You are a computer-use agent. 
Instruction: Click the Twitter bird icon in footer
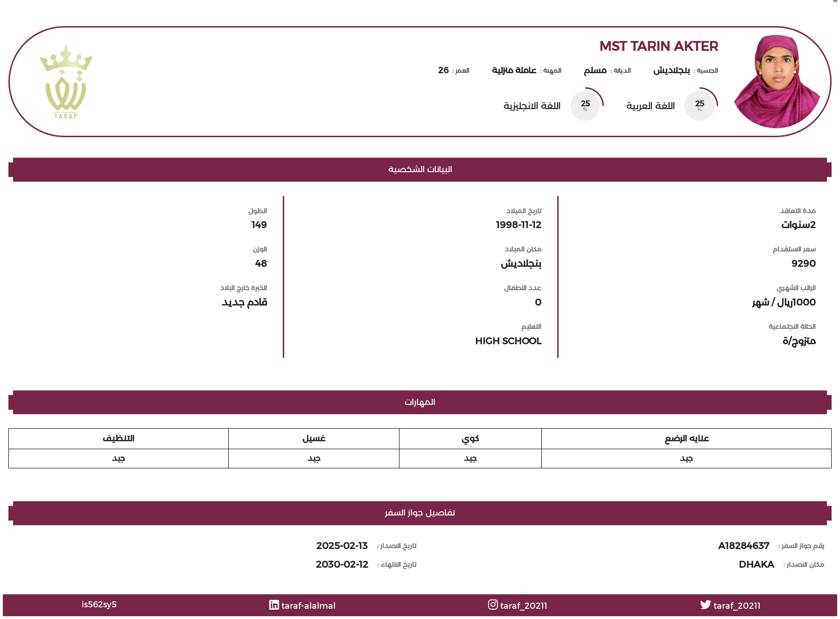[705, 605]
